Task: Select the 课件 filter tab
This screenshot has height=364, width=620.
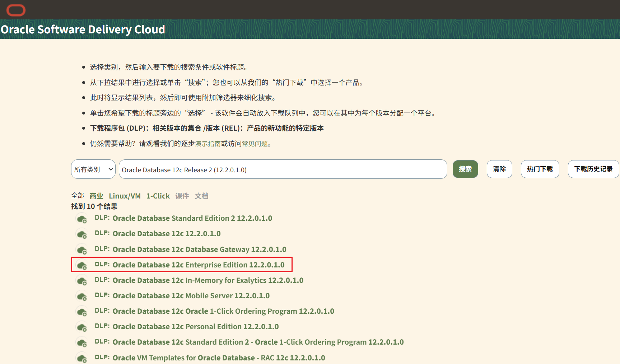Action: [182, 196]
